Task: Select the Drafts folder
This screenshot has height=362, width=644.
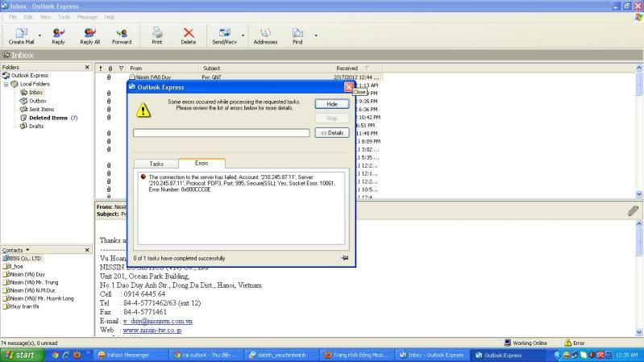Action: coord(36,126)
